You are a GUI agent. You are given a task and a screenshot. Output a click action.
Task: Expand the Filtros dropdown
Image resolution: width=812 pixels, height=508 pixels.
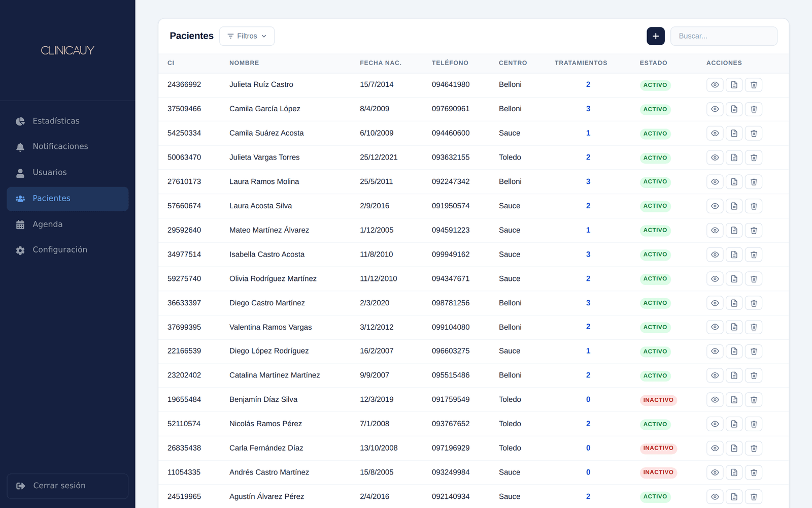point(247,36)
